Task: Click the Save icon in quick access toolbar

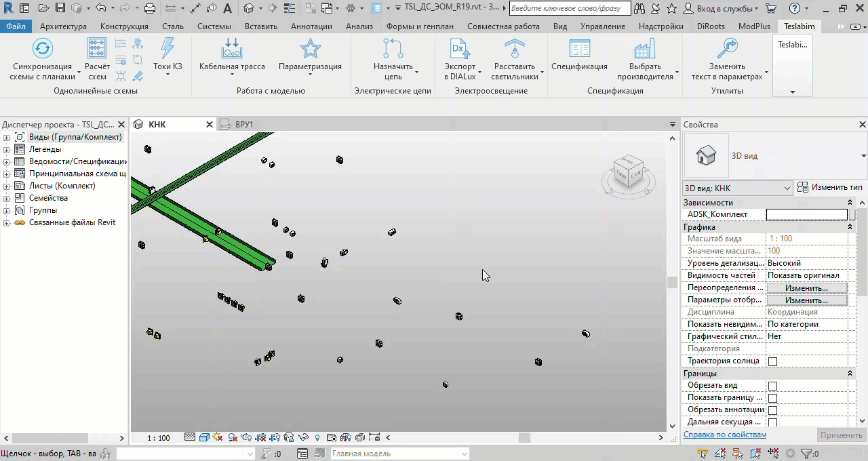Action: coord(60,9)
